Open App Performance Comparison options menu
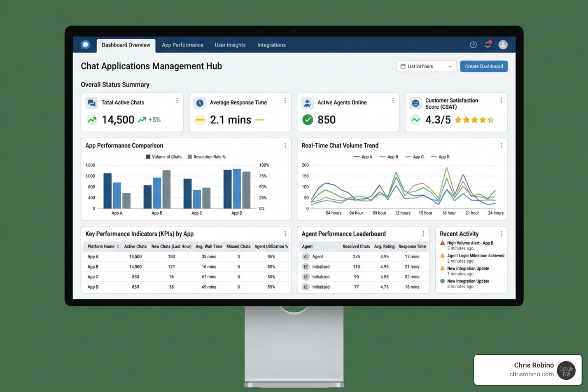 [x=285, y=145]
